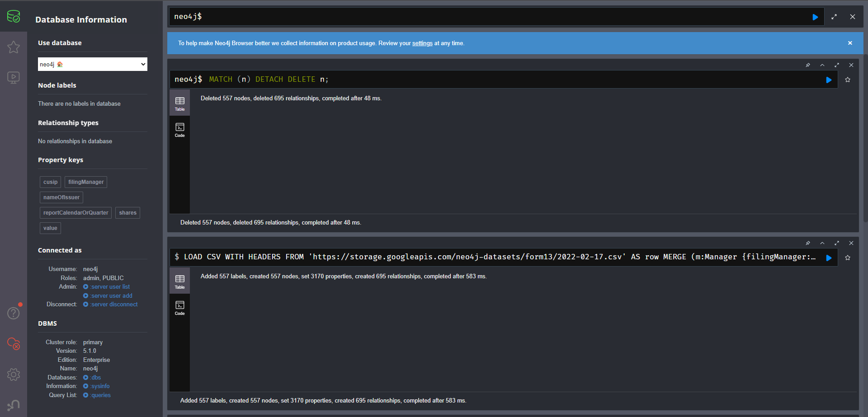
Task: Close the DETACH DELETE result frame
Action: (x=851, y=65)
